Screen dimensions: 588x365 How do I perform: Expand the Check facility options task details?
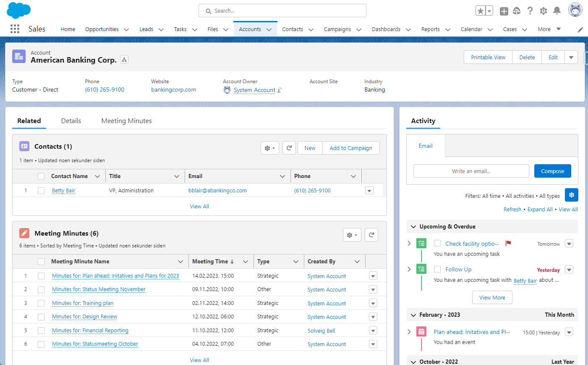[x=409, y=243]
